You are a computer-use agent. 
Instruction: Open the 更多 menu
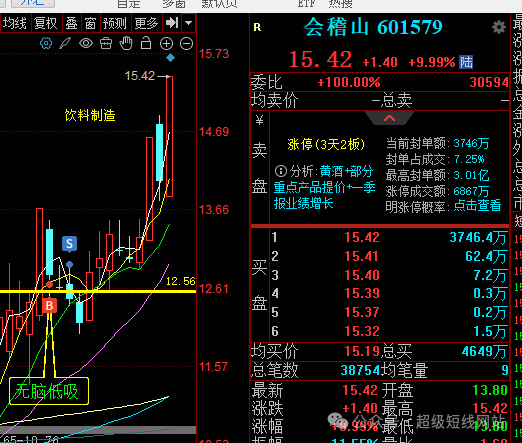point(147,23)
